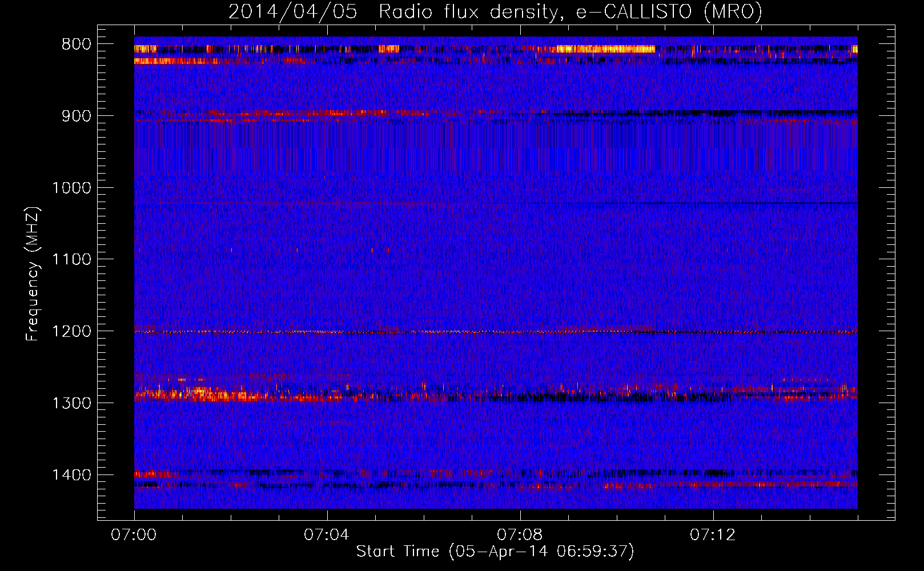Click the 800 frequency tick label
Screen dimensions: 924x571
coord(77,45)
